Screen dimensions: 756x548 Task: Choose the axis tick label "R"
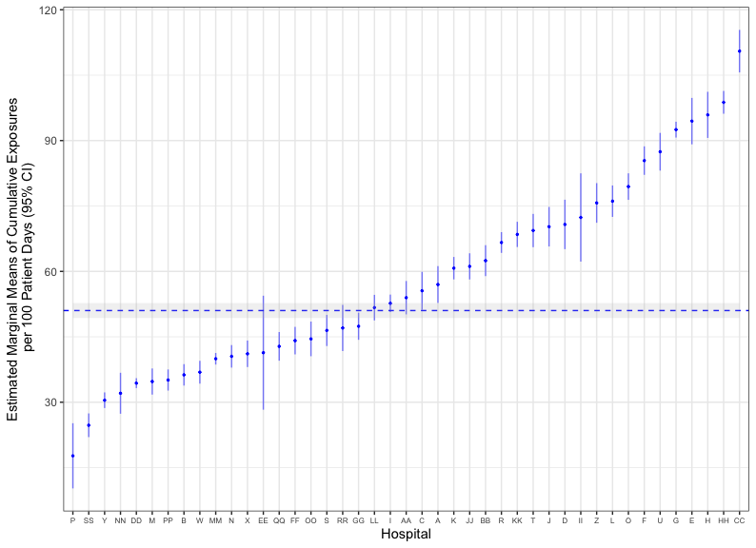click(502, 520)
